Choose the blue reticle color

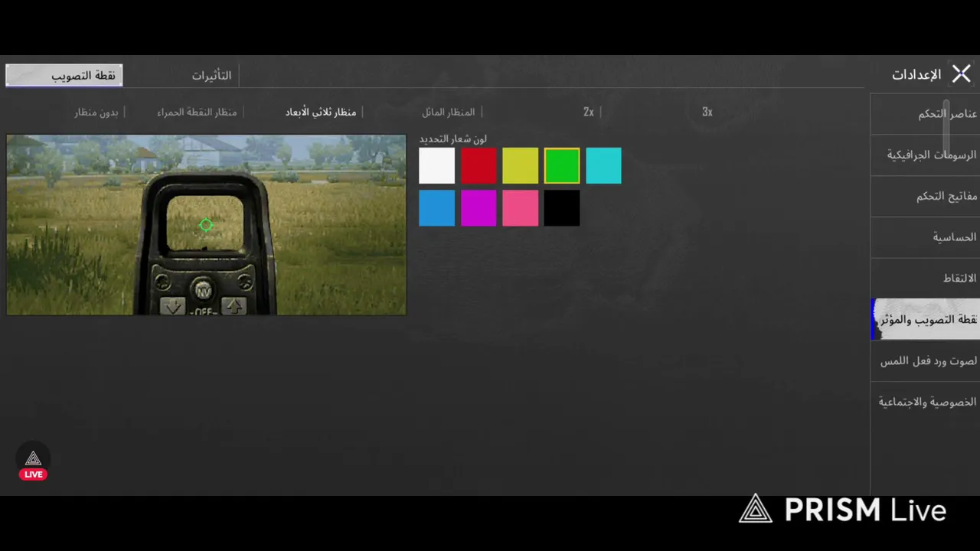pyautogui.click(x=436, y=208)
